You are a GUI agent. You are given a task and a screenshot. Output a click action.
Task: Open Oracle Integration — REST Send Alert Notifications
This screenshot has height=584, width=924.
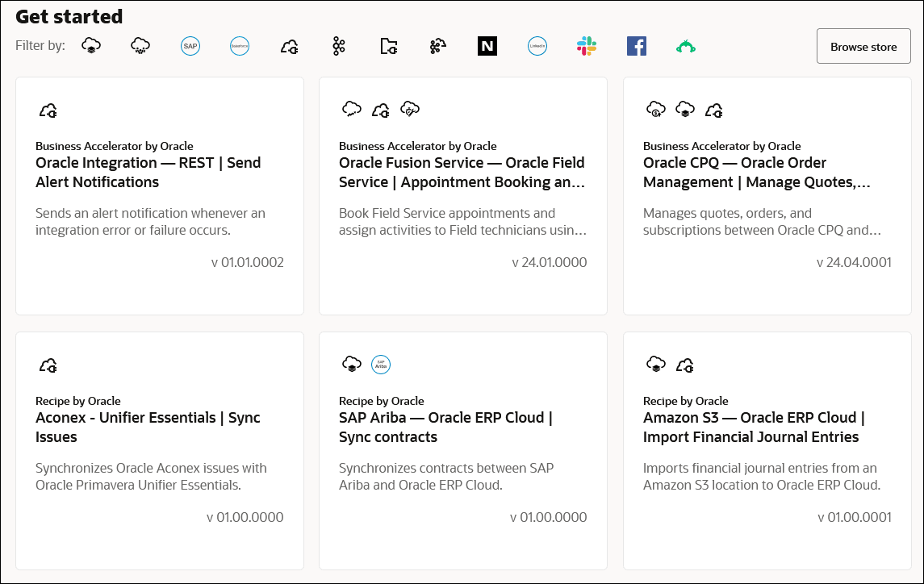point(148,172)
